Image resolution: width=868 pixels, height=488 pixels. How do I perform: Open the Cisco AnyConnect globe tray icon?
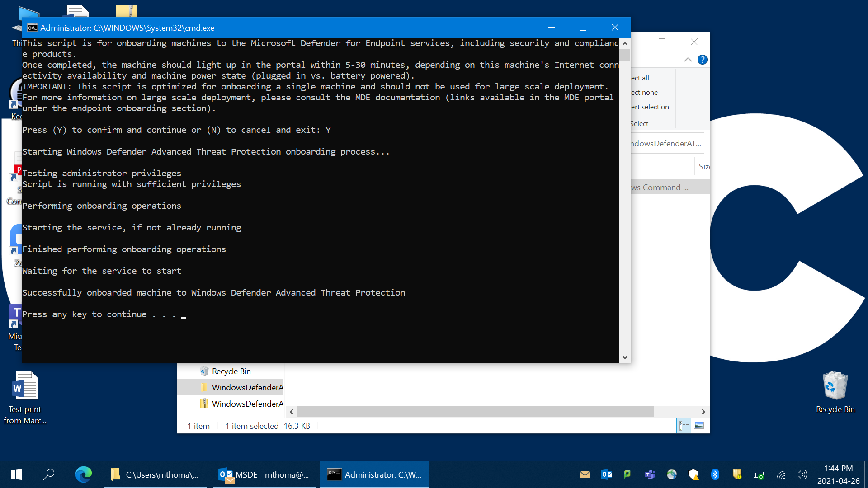672,474
